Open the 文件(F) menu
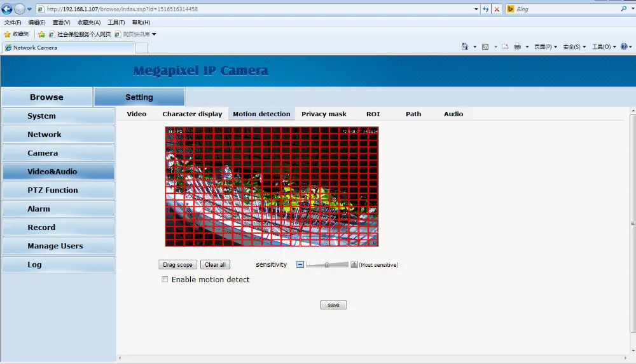This screenshot has height=364, width=636. pos(13,22)
